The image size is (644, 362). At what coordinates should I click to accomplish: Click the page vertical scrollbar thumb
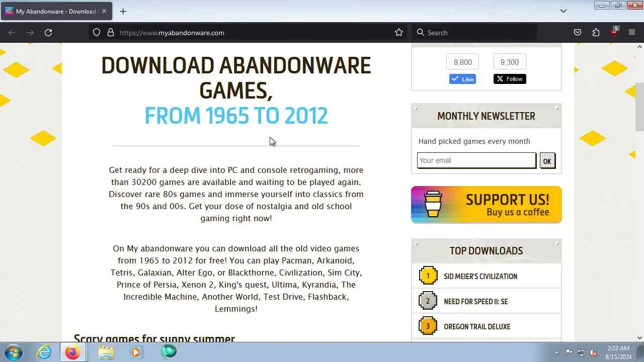639,107
